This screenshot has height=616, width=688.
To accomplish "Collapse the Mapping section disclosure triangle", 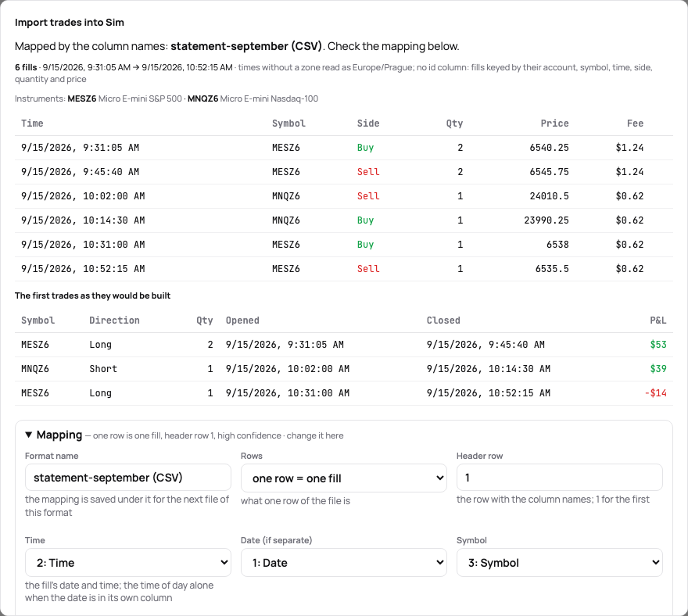I will [x=28, y=435].
